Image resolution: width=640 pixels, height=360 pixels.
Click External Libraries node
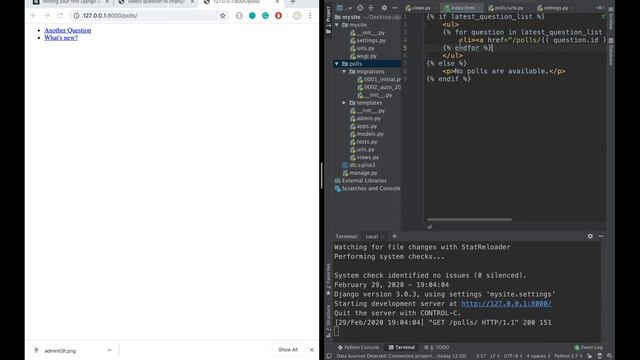tap(360, 180)
